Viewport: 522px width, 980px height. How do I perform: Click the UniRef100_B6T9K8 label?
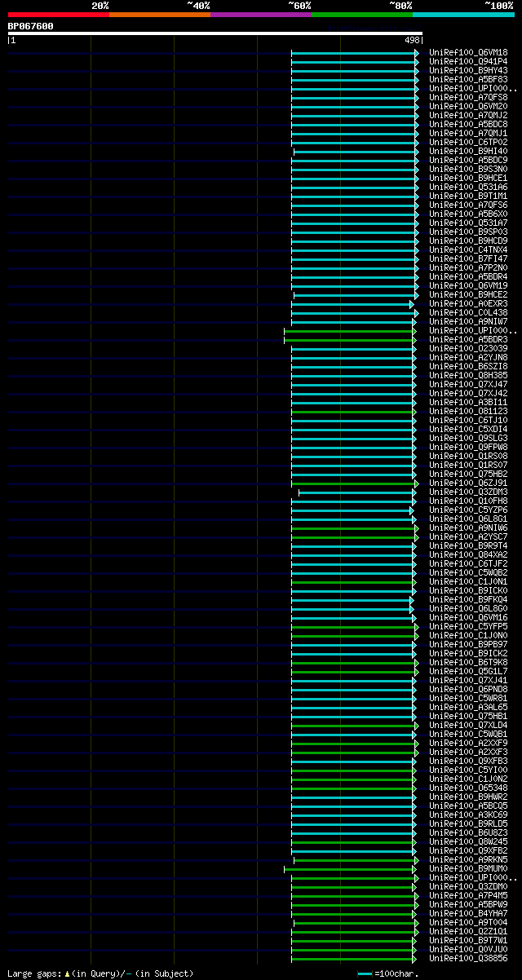pyautogui.click(x=468, y=662)
